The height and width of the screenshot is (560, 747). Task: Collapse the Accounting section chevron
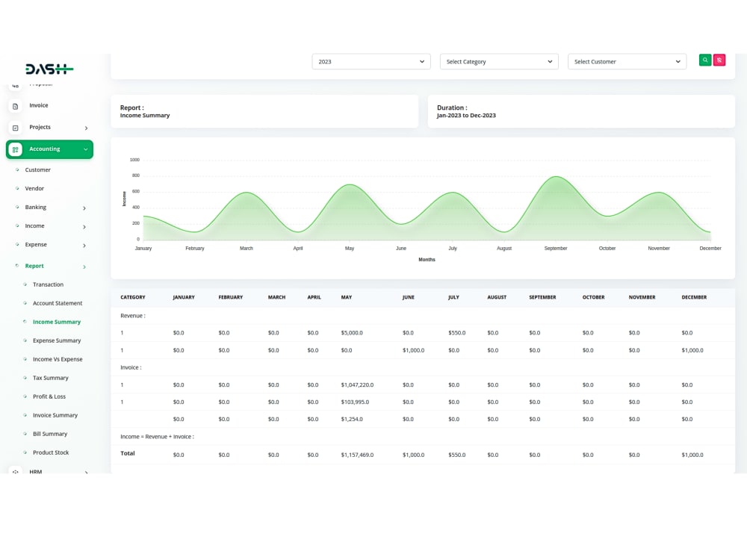click(x=84, y=149)
